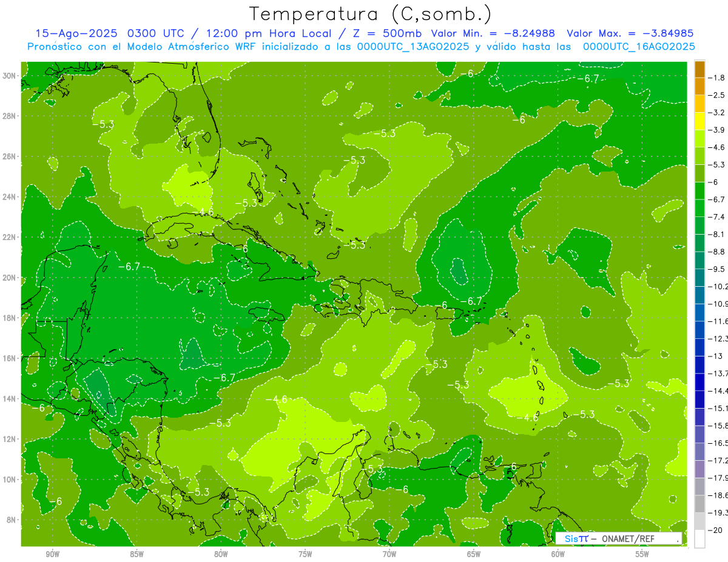Click the "-13" colorbar value
The image size is (728, 562).
[716, 356]
